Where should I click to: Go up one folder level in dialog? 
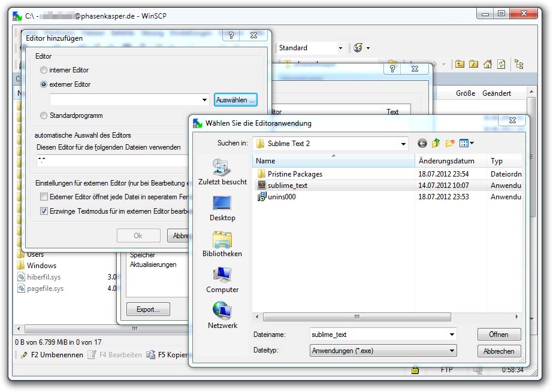436,143
